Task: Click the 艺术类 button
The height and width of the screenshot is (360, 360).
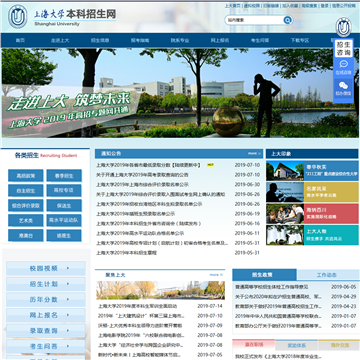Action: point(26,220)
